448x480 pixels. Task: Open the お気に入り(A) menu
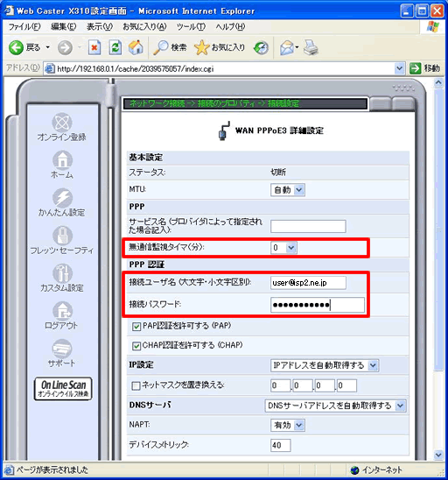pyautogui.click(x=144, y=27)
